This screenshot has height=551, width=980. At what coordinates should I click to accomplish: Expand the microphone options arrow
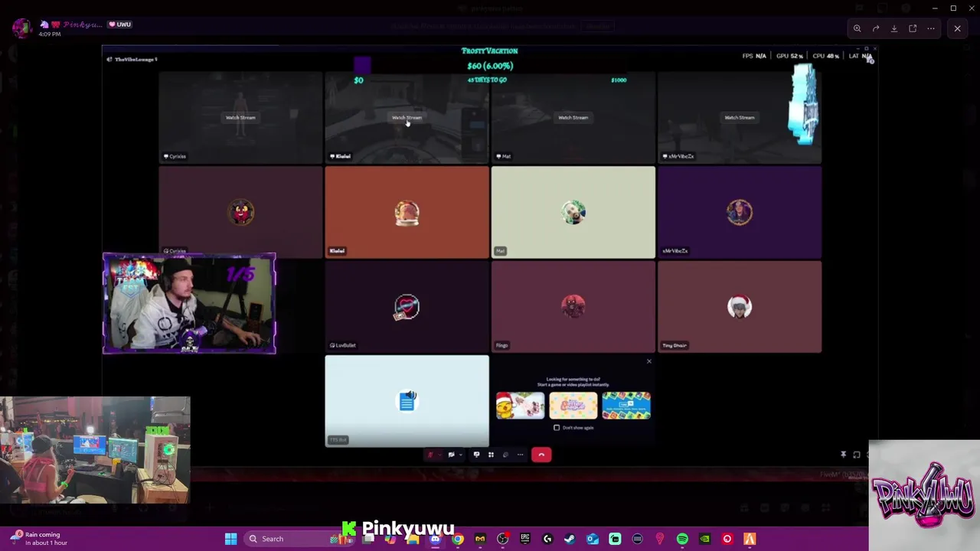point(439,455)
